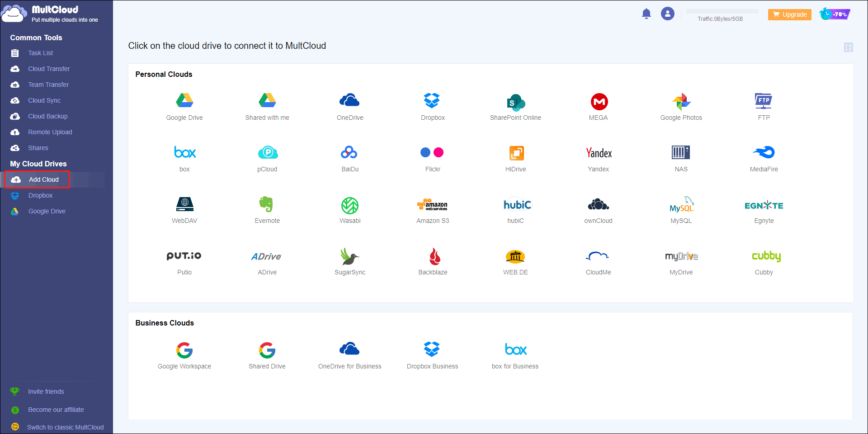
Task: Select Wasabi cloud storage
Action: coord(350,206)
